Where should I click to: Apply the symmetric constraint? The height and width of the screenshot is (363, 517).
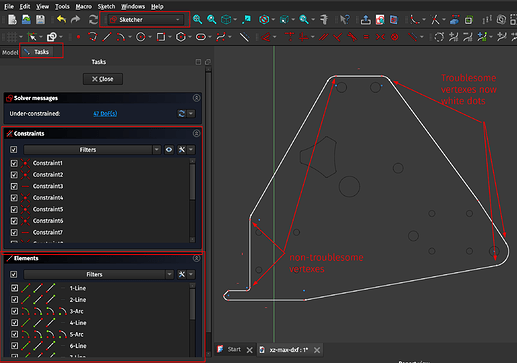click(380, 37)
